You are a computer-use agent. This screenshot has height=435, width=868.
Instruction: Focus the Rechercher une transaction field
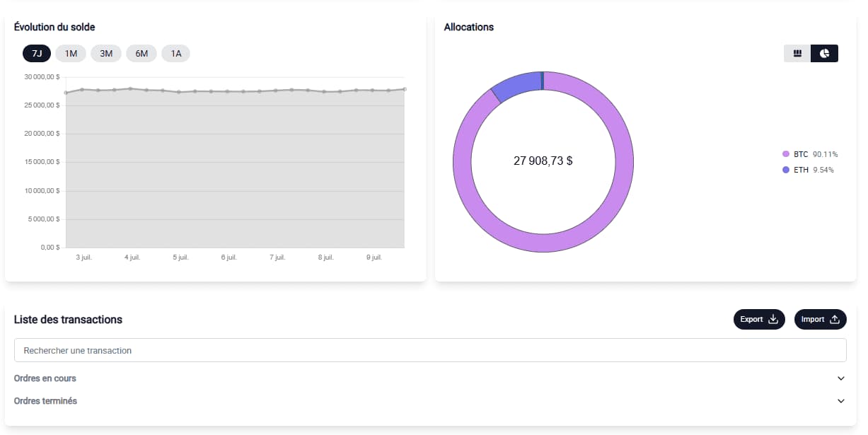pos(430,350)
